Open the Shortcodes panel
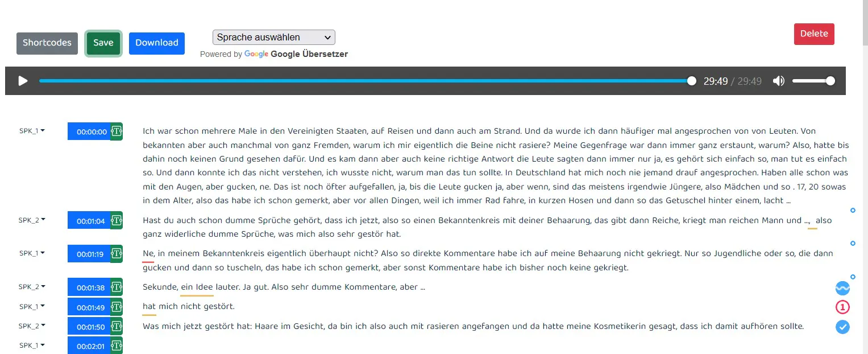Image resolution: width=868 pixels, height=354 pixels. [47, 43]
